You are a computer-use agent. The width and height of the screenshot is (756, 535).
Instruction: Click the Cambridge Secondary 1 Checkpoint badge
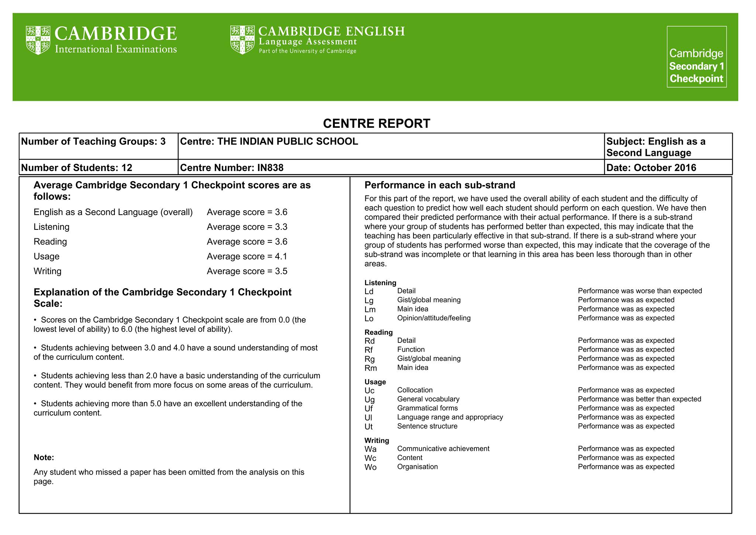pyautogui.click(x=697, y=57)
